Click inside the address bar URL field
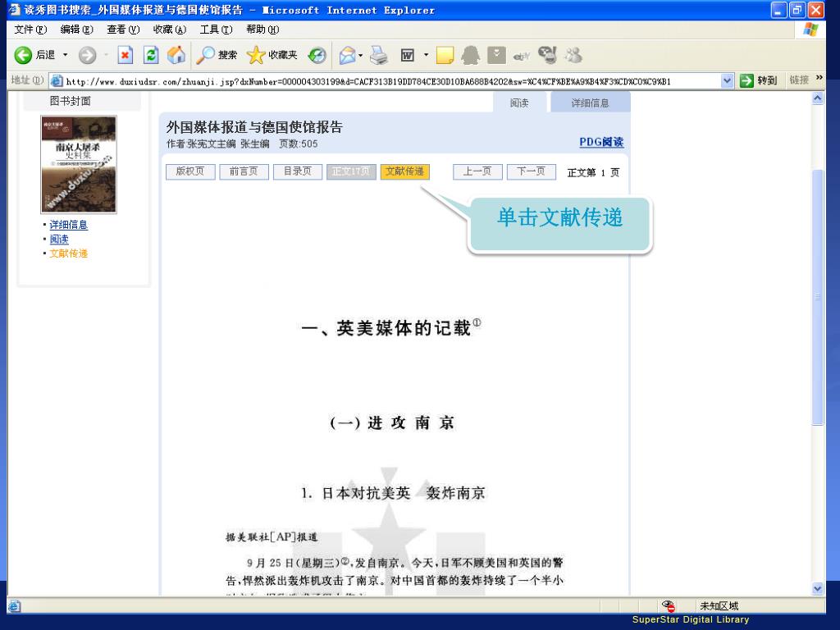The height and width of the screenshot is (630, 840). [391, 81]
